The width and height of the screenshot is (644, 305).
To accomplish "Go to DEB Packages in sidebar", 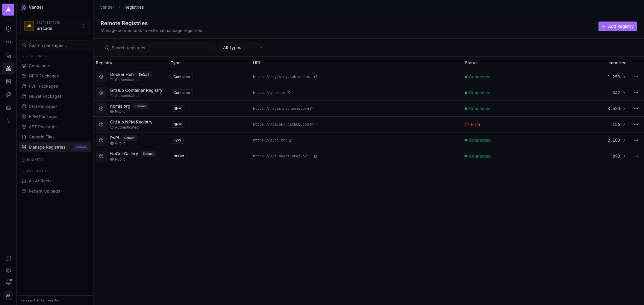I will click(x=55, y=106).
